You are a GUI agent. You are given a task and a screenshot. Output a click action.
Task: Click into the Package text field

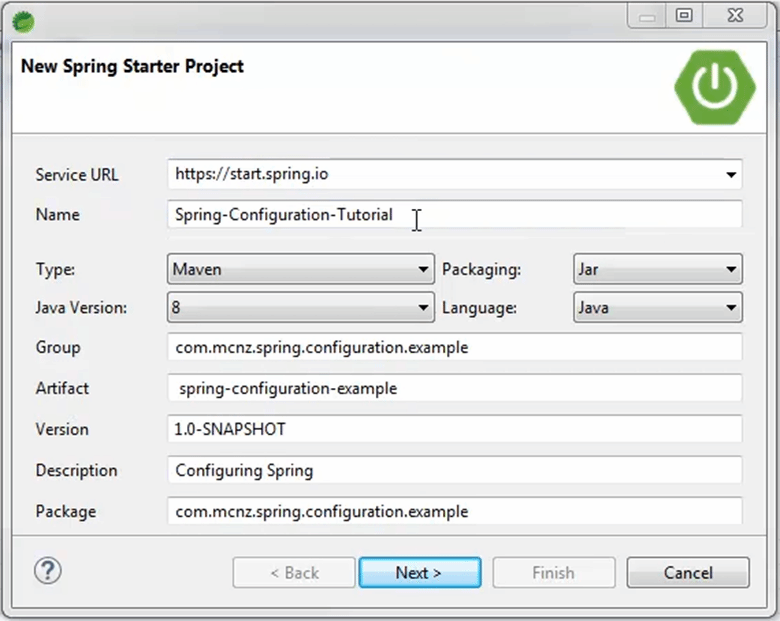tap(455, 511)
